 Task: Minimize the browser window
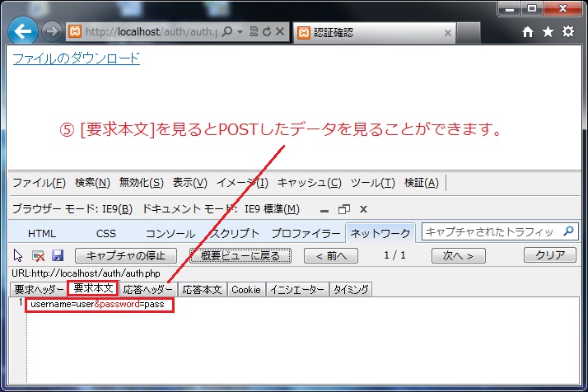[x=510, y=8]
